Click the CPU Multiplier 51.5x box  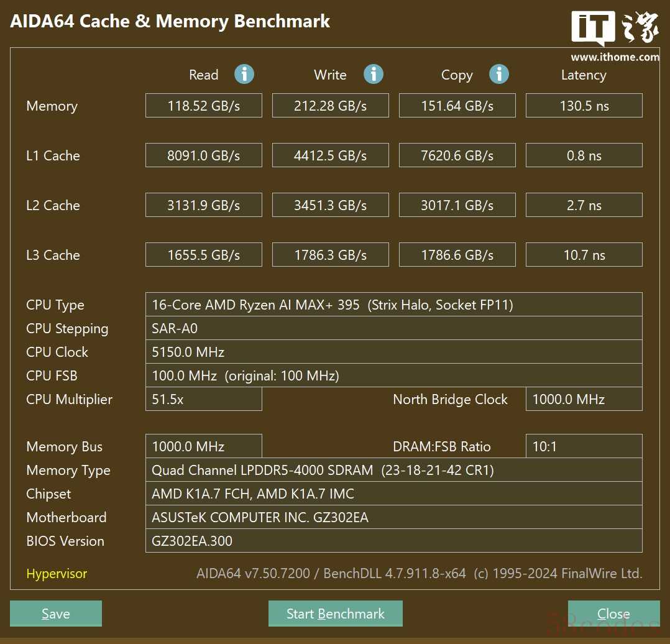coord(204,399)
